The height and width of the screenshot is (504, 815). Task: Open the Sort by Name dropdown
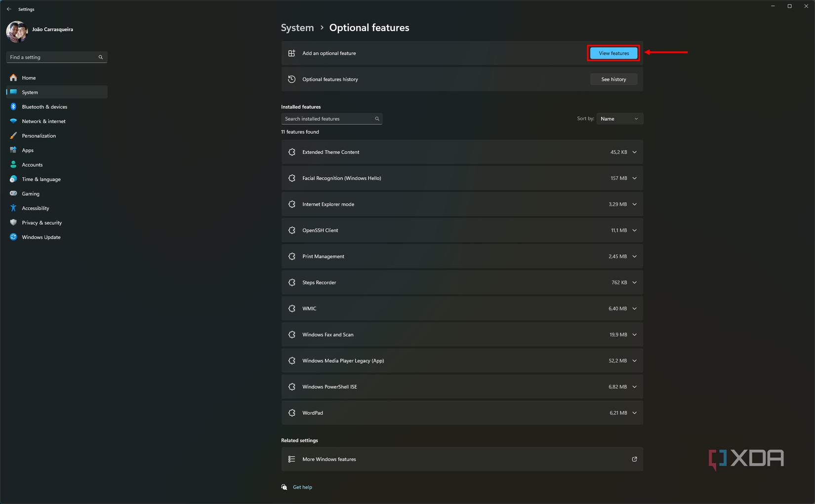pyautogui.click(x=619, y=118)
